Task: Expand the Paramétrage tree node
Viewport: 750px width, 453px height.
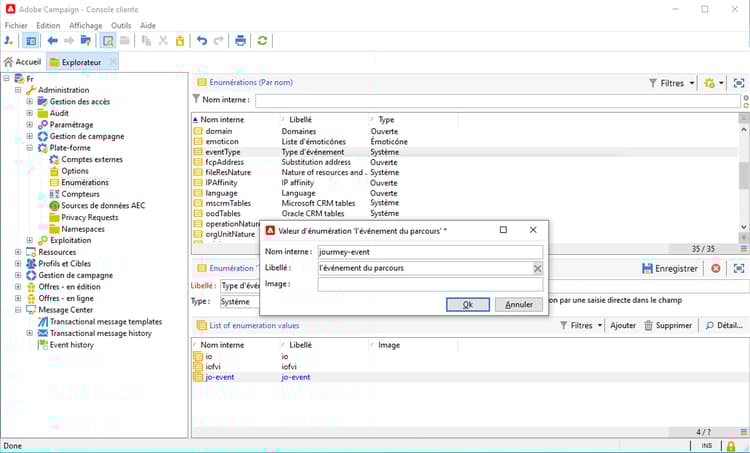Action: tap(30, 124)
